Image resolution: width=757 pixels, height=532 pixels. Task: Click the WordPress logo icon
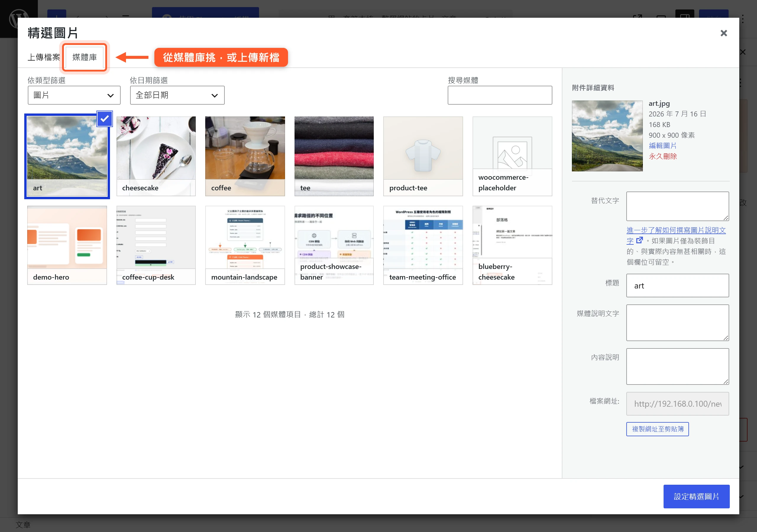[18, 18]
